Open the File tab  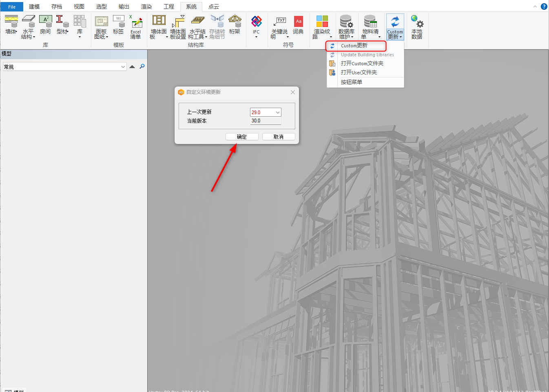pos(12,7)
